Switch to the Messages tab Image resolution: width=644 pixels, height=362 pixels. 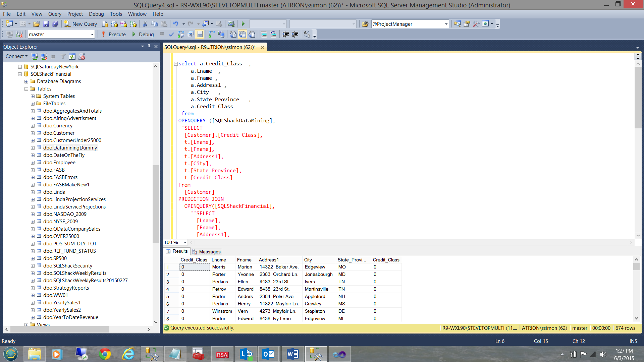coord(207,252)
